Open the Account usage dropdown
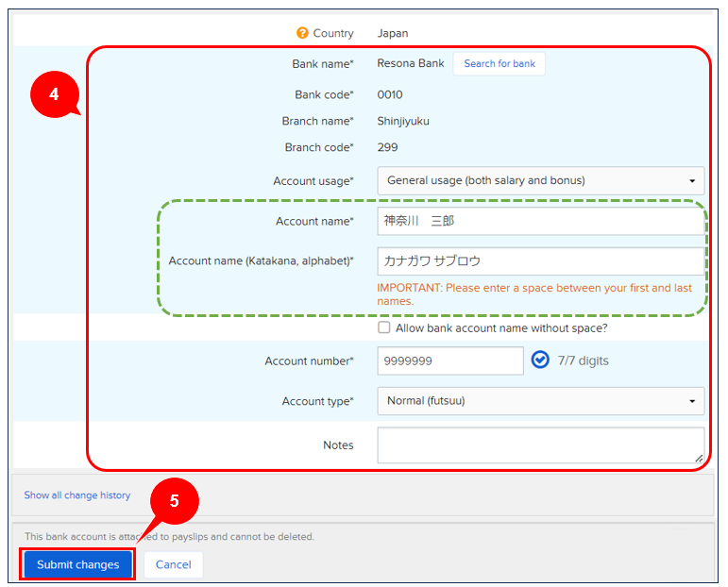The image size is (728, 587). [540, 180]
